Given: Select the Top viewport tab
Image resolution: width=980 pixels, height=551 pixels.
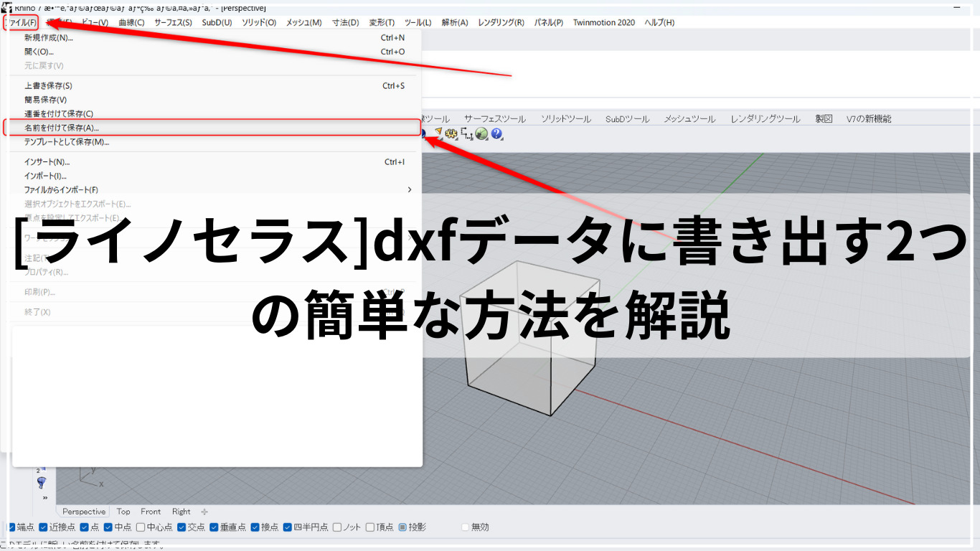Looking at the screenshot, I should [x=123, y=512].
